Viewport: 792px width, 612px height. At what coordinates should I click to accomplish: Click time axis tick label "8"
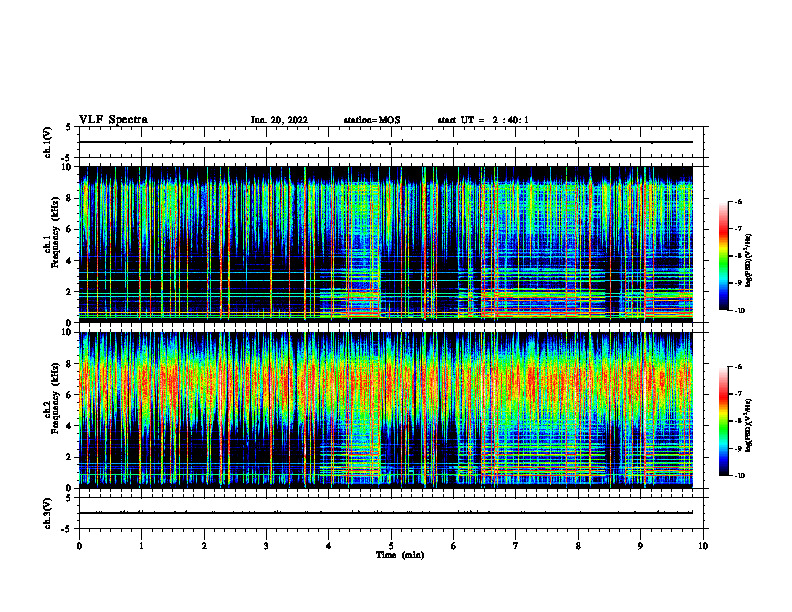[x=578, y=546]
